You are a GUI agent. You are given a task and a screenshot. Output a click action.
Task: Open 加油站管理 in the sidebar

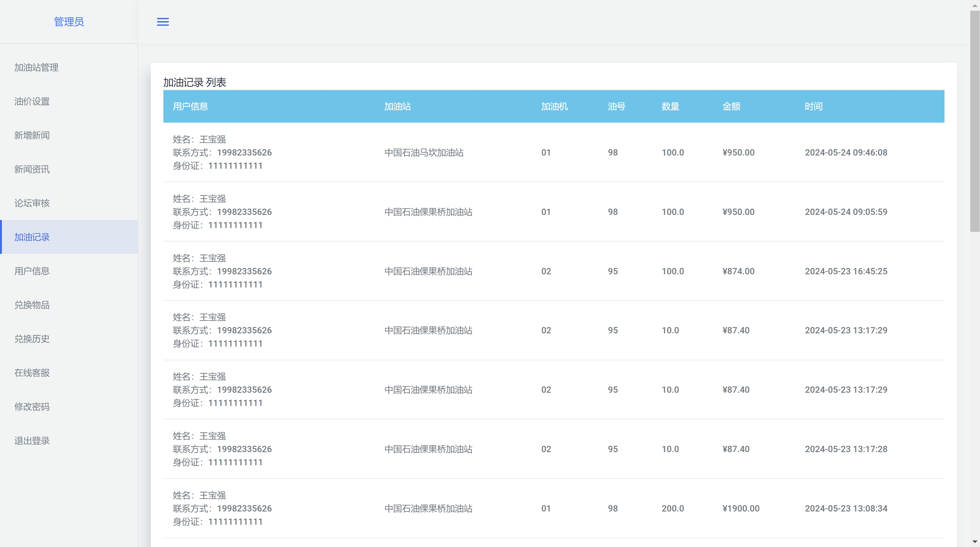[69, 67]
